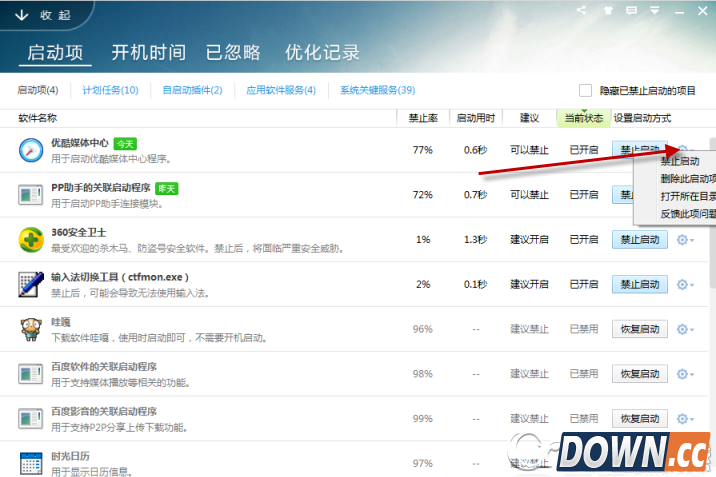This screenshot has height=477, width=716.
Task: Click 禁止启动 button for 360安全卫士
Action: tap(639, 240)
